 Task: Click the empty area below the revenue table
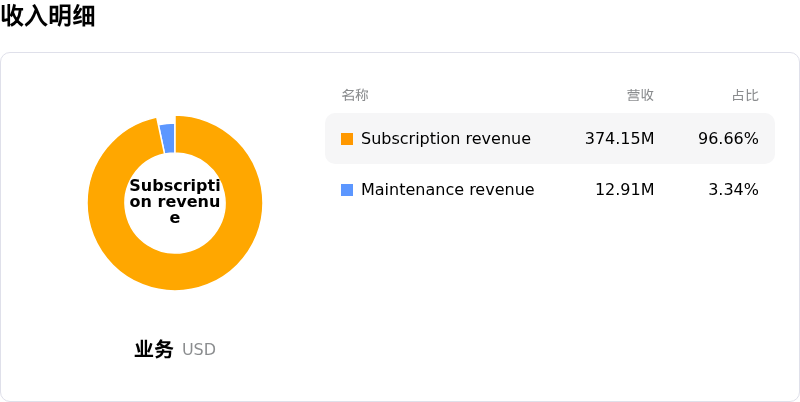coord(550,306)
